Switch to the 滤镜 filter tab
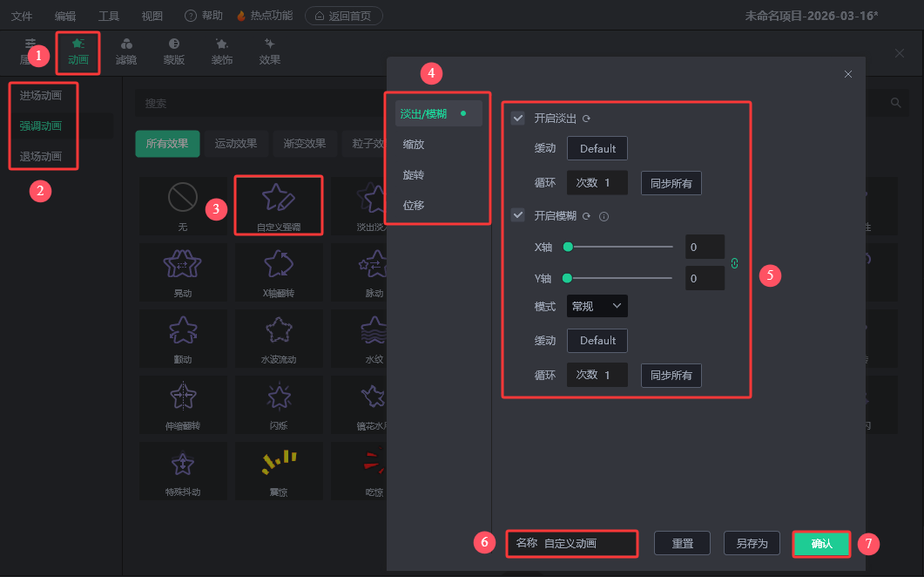The height and width of the screenshot is (577, 924). pyautogui.click(x=126, y=52)
